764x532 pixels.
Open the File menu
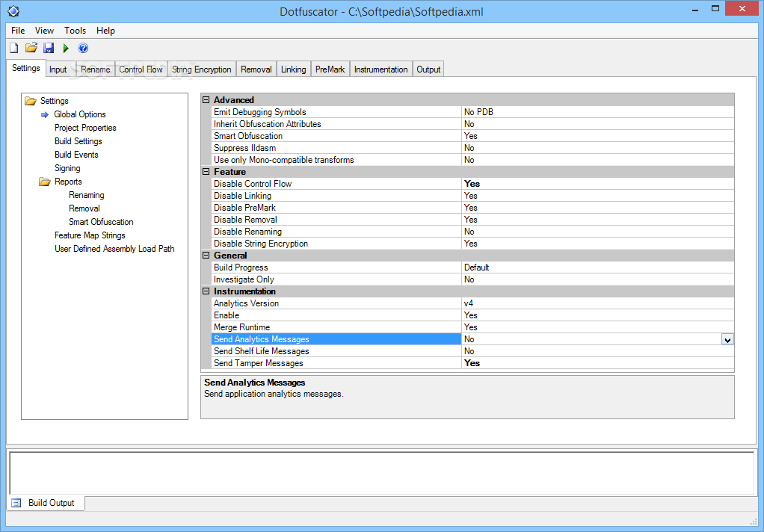point(17,31)
